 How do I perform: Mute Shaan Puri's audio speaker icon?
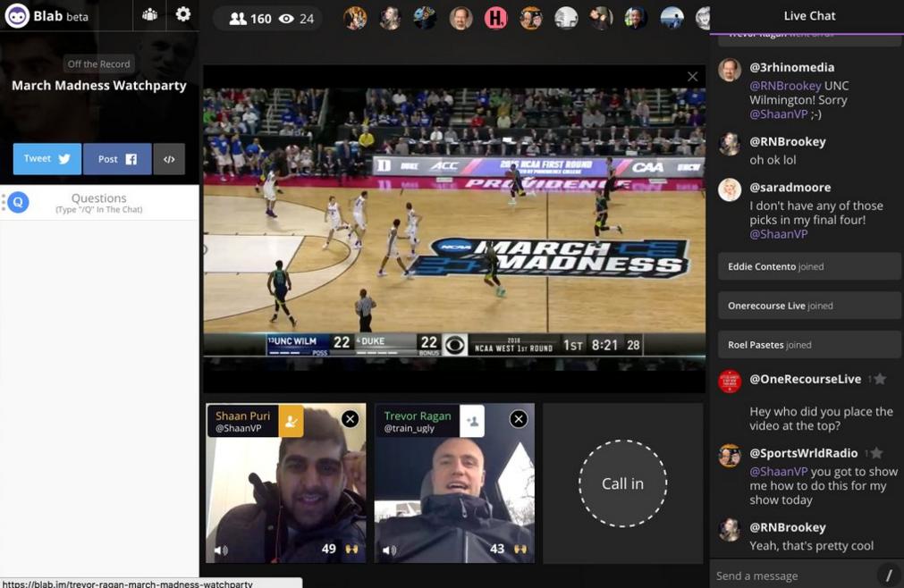(221, 550)
